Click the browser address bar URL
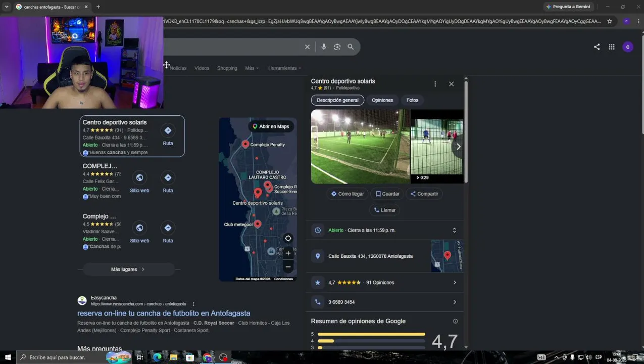644x364 pixels. 381,21
